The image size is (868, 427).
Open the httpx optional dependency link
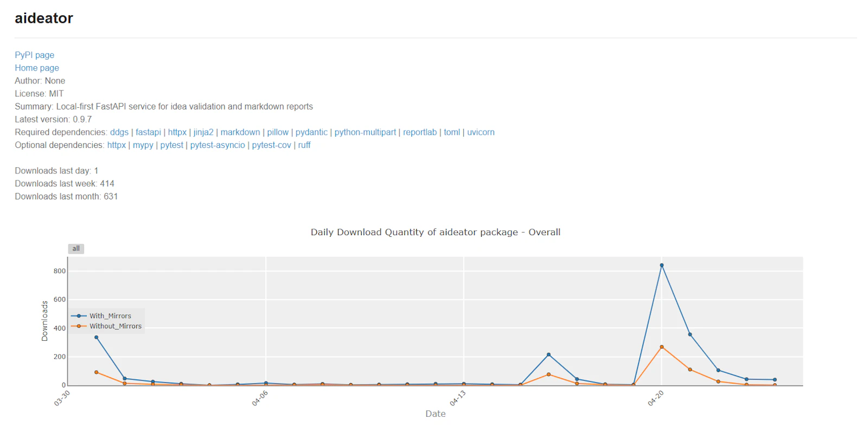pos(117,145)
